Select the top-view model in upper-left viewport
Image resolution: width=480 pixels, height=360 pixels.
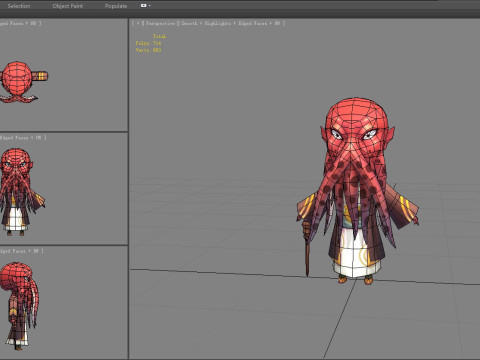[23, 82]
